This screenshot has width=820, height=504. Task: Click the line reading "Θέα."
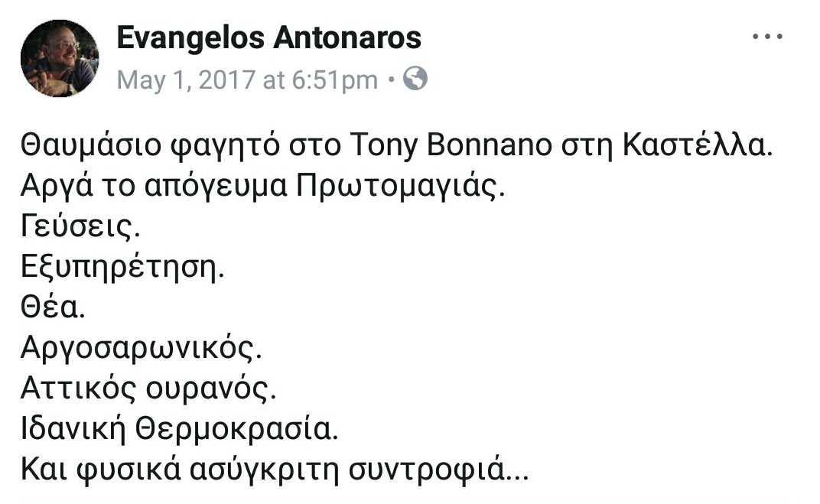point(55,309)
